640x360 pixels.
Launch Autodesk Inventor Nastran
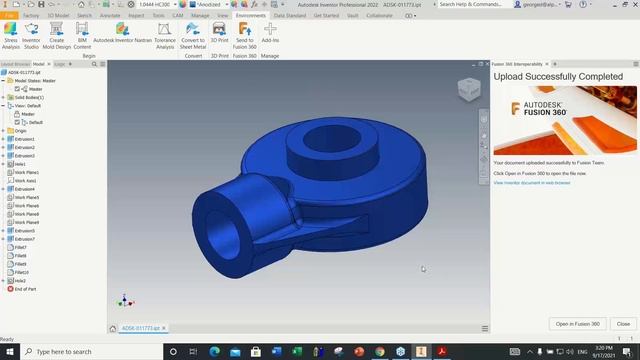122,33
